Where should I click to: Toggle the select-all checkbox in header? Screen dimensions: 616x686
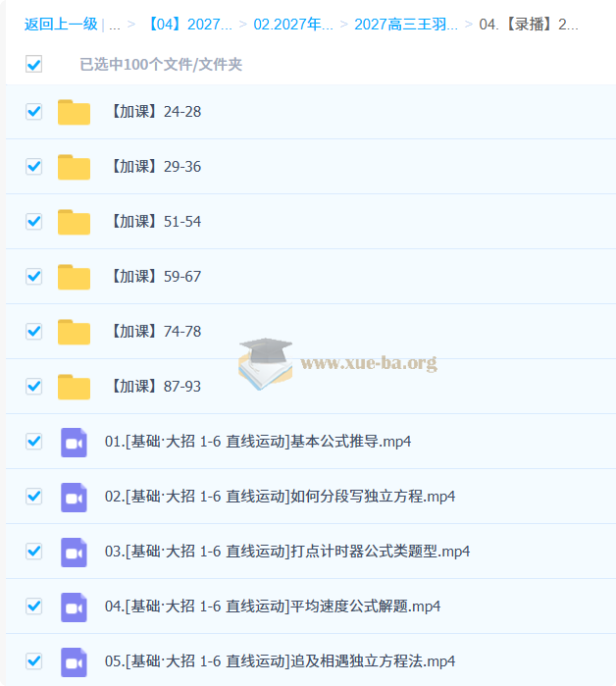[33, 64]
